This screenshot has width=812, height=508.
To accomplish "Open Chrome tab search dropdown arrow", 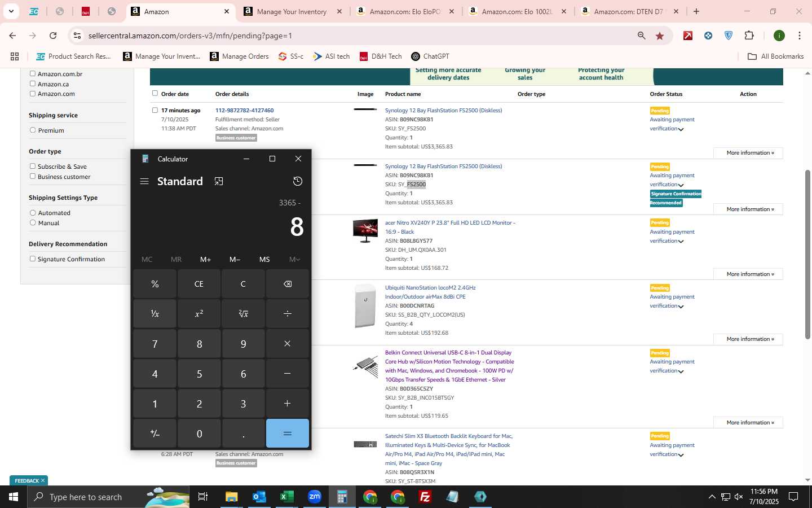I will (x=11, y=11).
